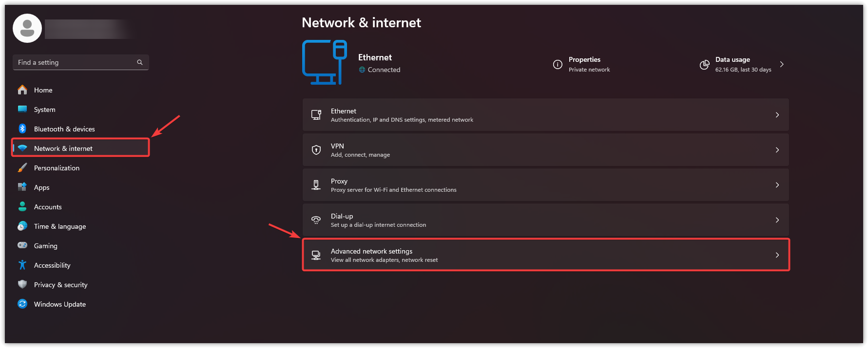Image resolution: width=868 pixels, height=348 pixels.
Task: Expand the Proxy row chevron
Action: [777, 185]
